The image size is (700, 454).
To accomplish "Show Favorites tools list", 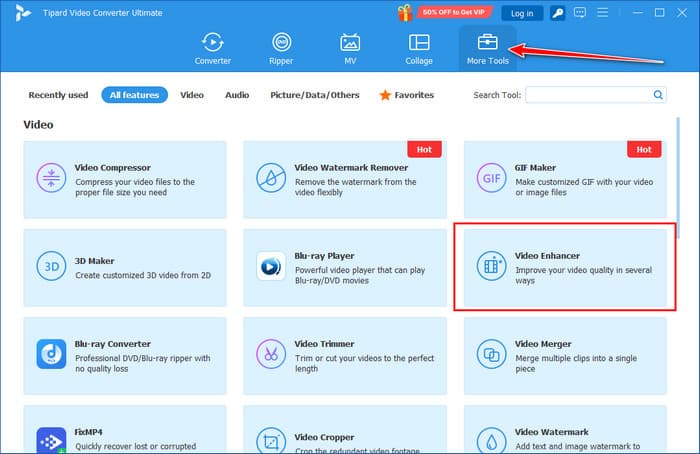I will coord(406,95).
